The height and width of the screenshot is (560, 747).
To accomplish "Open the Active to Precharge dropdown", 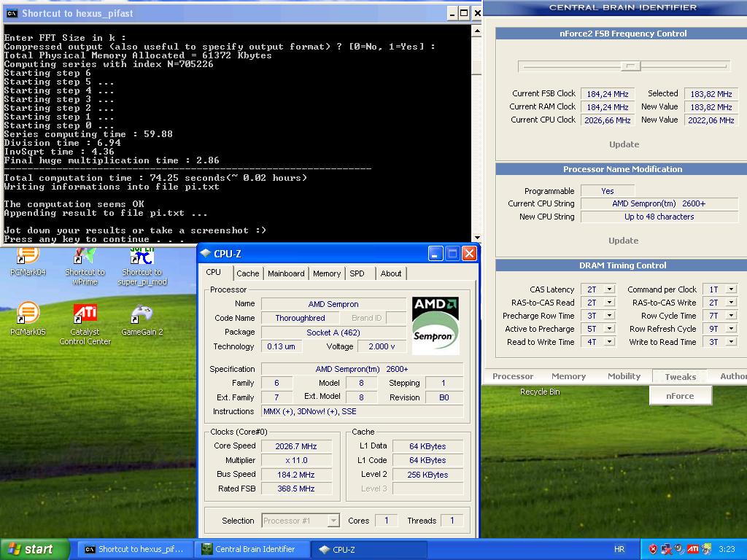I will (x=609, y=329).
